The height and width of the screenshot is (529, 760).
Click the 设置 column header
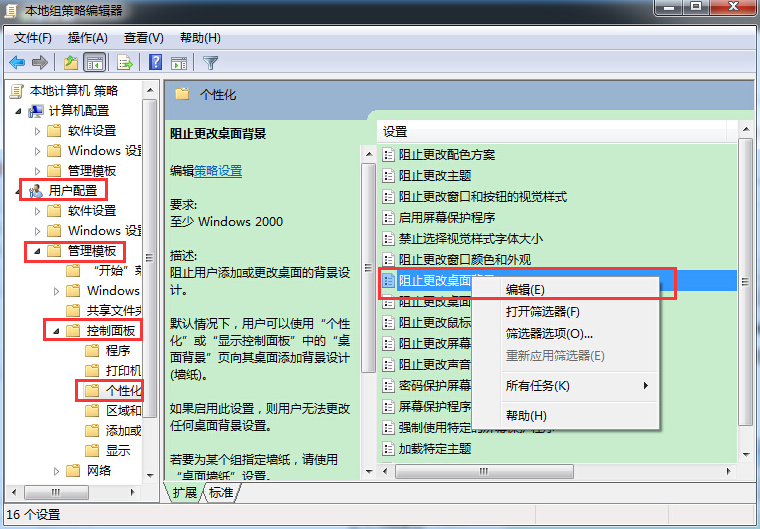[395, 131]
